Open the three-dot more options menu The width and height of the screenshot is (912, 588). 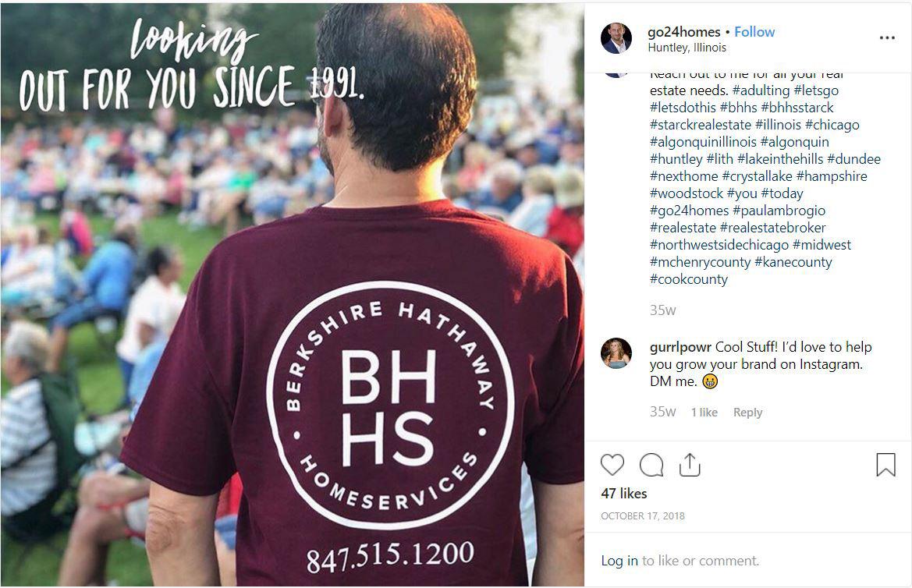pyautogui.click(x=887, y=37)
